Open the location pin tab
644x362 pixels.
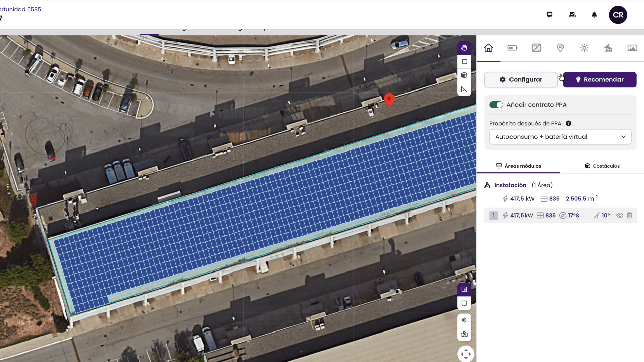[560, 48]
